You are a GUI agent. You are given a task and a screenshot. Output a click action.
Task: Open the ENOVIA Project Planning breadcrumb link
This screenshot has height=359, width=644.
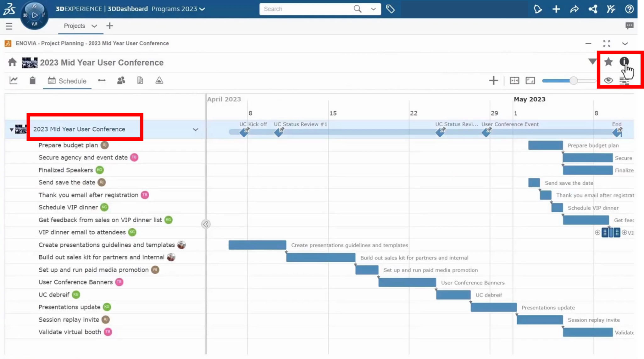[92, 43]
